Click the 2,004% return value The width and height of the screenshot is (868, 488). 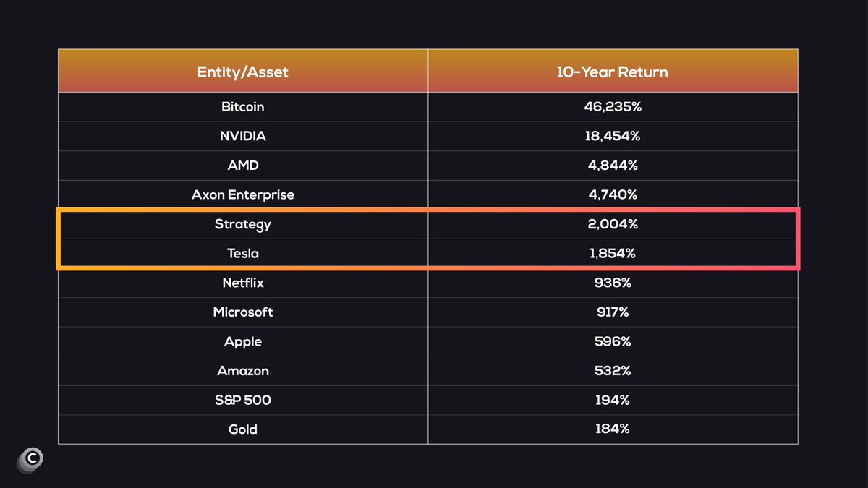(613, 224)
